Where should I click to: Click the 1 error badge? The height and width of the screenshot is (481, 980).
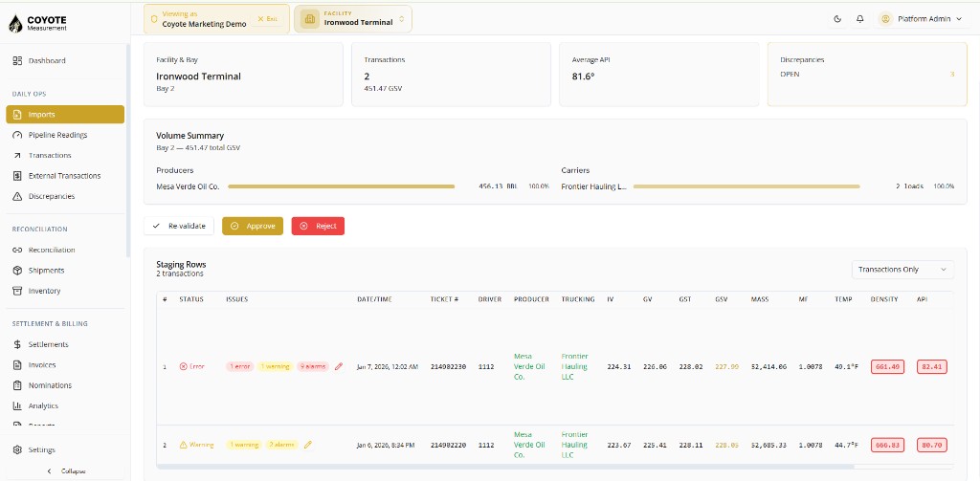(x=240, y=366)
